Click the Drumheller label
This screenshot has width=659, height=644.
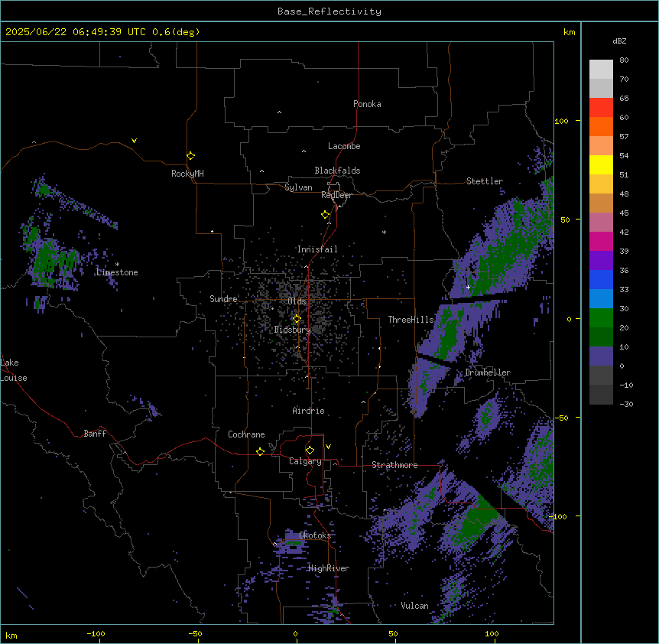488,372
